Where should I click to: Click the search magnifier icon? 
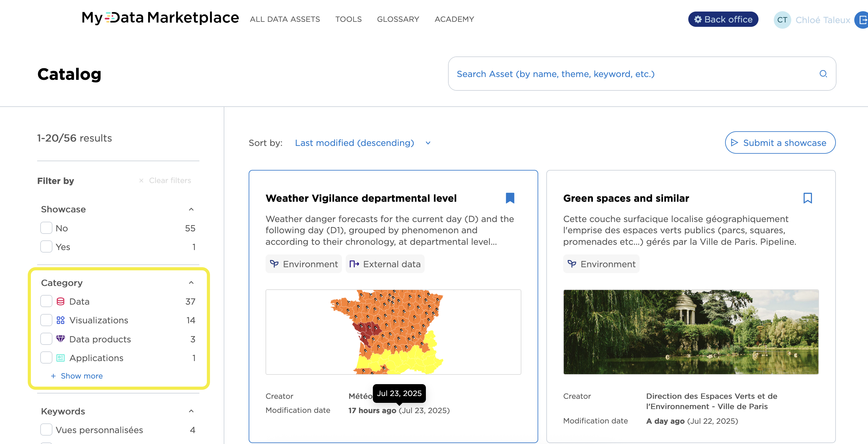tap(823, 74)
